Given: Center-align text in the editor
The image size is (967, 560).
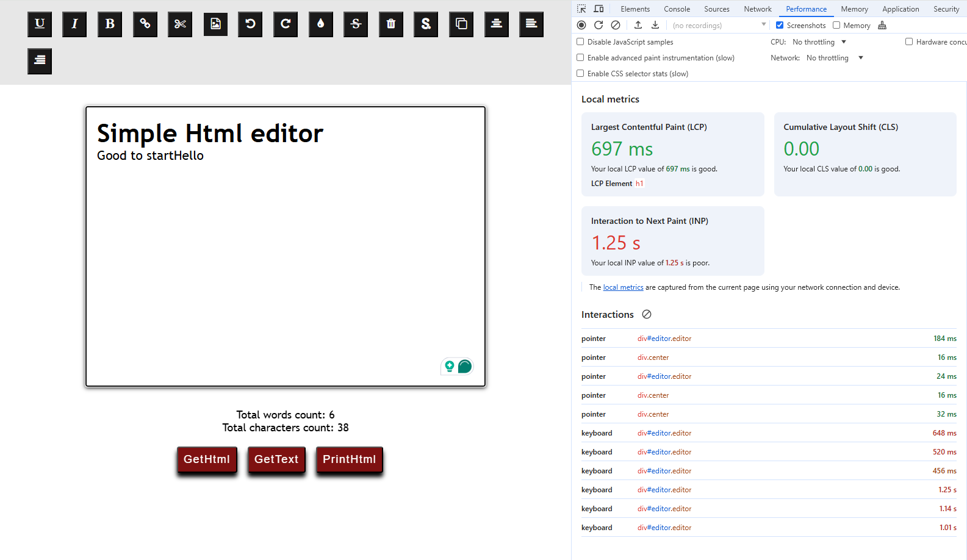Looking at the screenshot, I should tap(497, 24).
